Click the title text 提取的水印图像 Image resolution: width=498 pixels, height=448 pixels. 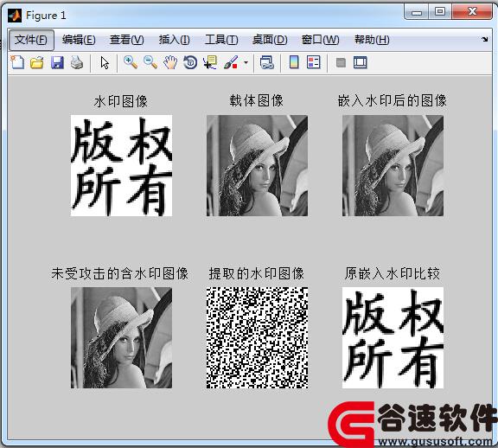point(257,273)
